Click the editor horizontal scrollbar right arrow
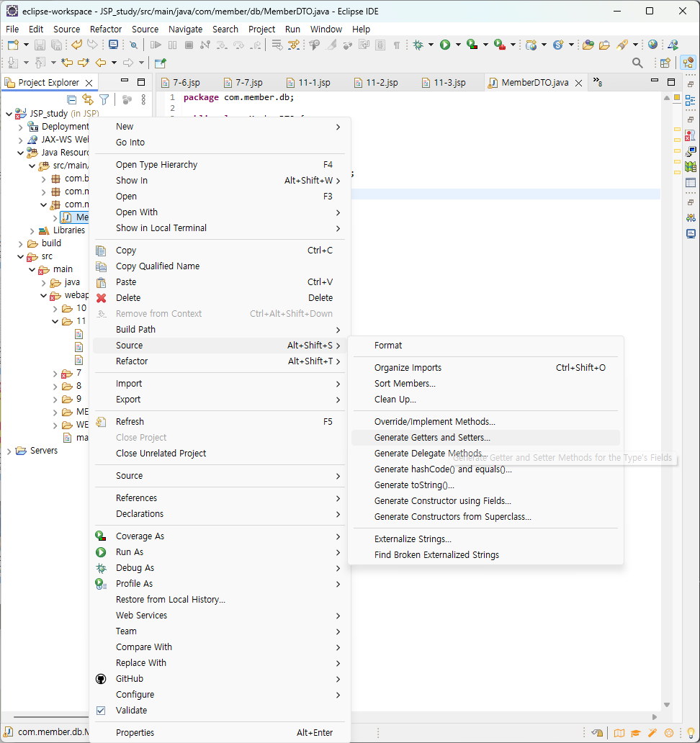 655,717
